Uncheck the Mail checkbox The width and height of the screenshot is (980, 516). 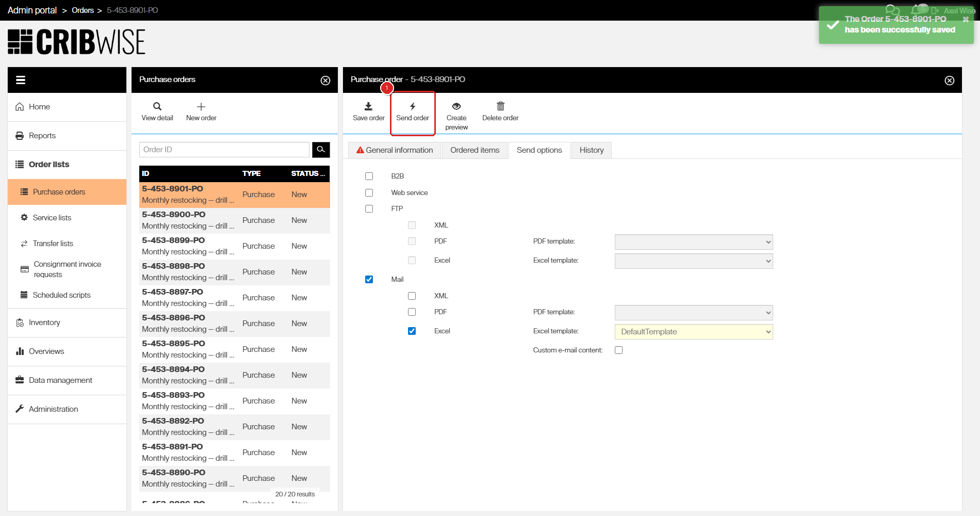point(369,280)
